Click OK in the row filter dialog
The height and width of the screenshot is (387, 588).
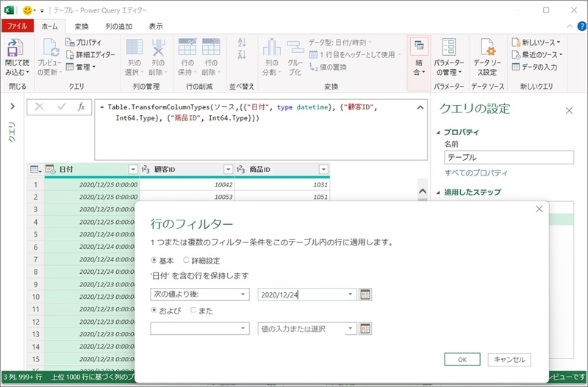[462, 359]
